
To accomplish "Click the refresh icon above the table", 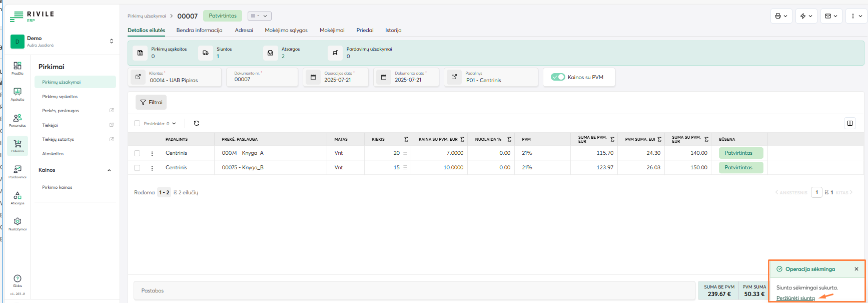I will (197, 123).
